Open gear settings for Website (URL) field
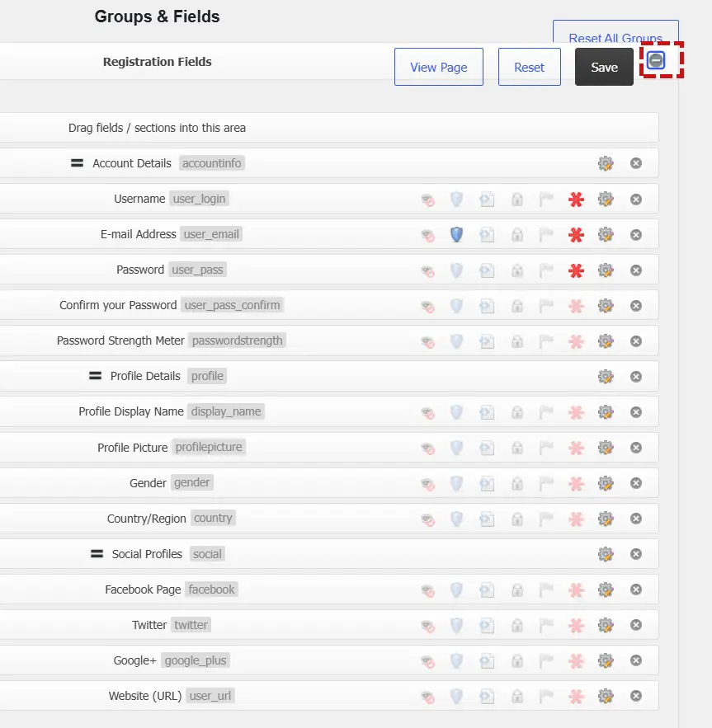This screenshot has width=712, height=728. point(606,696)
